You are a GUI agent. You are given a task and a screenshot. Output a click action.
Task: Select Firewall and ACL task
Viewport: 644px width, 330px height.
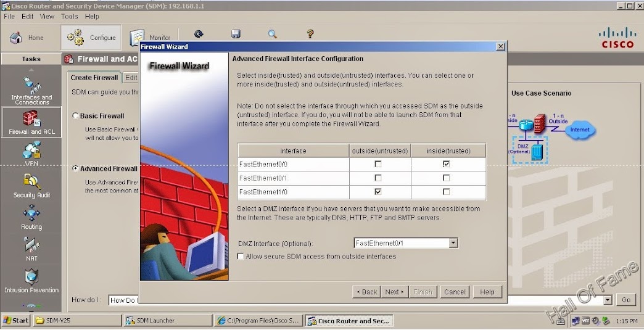click(x=31, y=122)
